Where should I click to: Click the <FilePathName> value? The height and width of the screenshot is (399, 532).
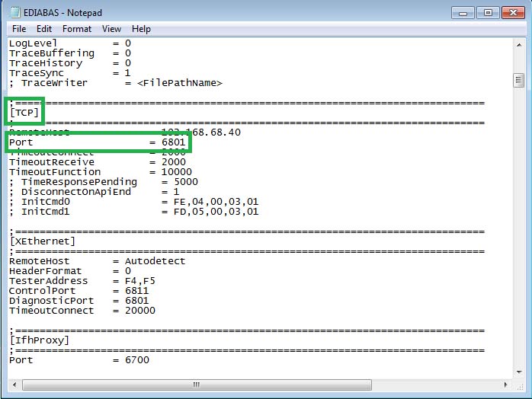click(180, 83)
